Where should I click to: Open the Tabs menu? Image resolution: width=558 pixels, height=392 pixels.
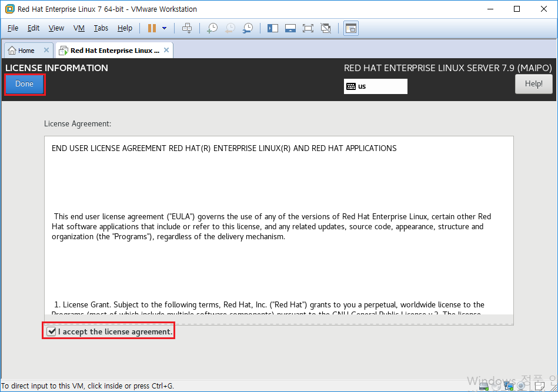pos(101,28)
